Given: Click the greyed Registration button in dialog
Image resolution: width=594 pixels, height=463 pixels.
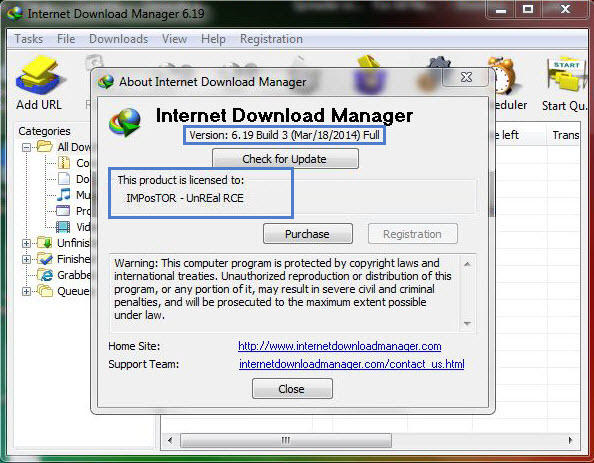Looking at the screenshot, I should click(413, 234).
